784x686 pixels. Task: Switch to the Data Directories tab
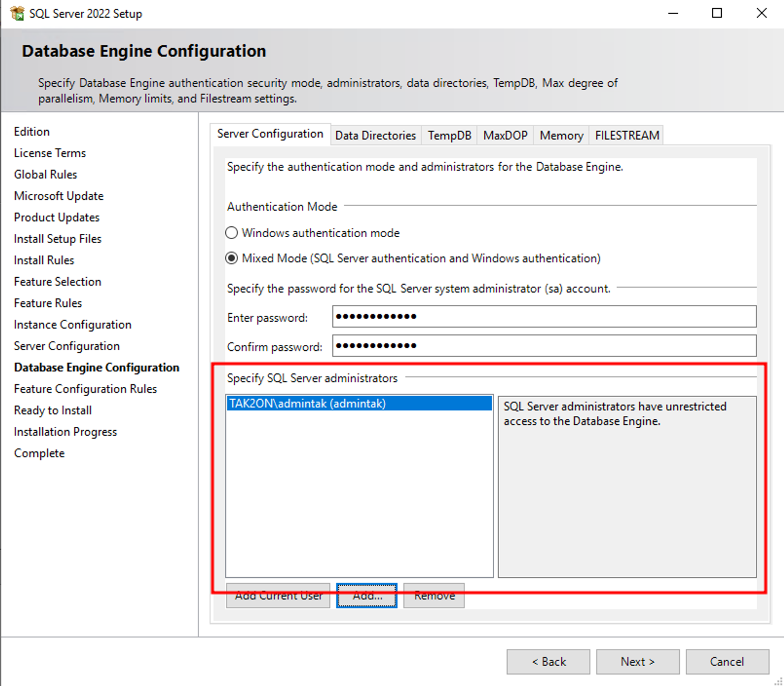375,136
